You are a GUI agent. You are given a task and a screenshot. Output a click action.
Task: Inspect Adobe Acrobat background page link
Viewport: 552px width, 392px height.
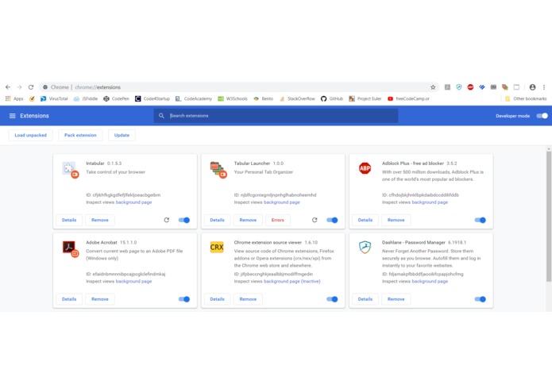point(133,282)
